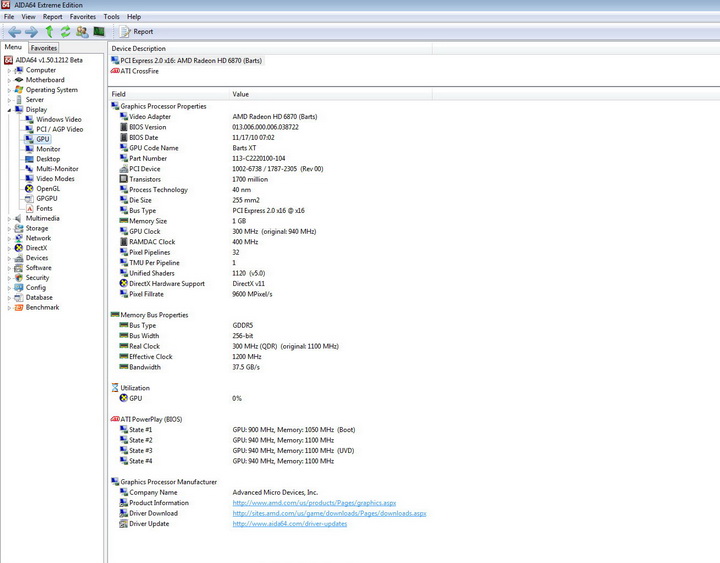
Task: Click the Graphics Processor Manufacturer group icon
Action: point(115,482)
